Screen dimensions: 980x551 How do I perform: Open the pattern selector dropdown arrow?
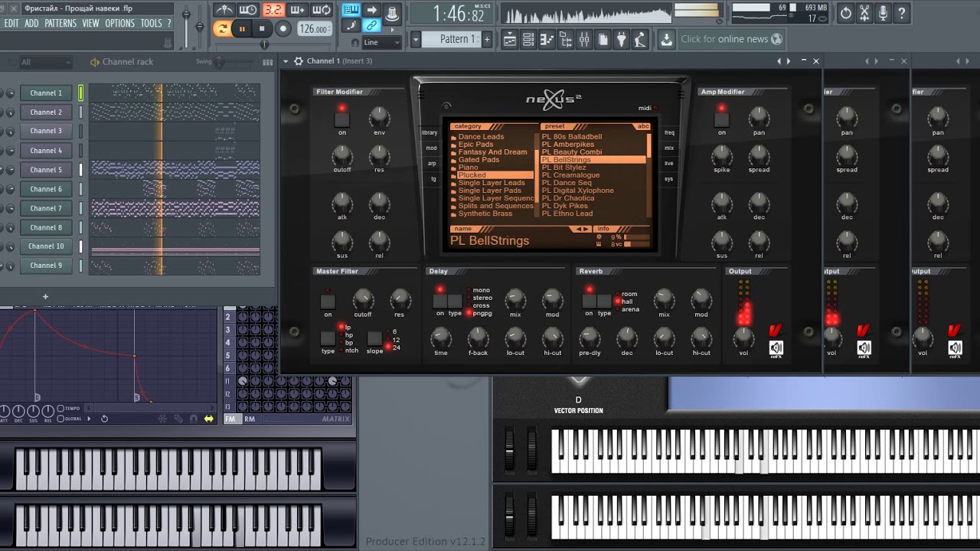416,39
